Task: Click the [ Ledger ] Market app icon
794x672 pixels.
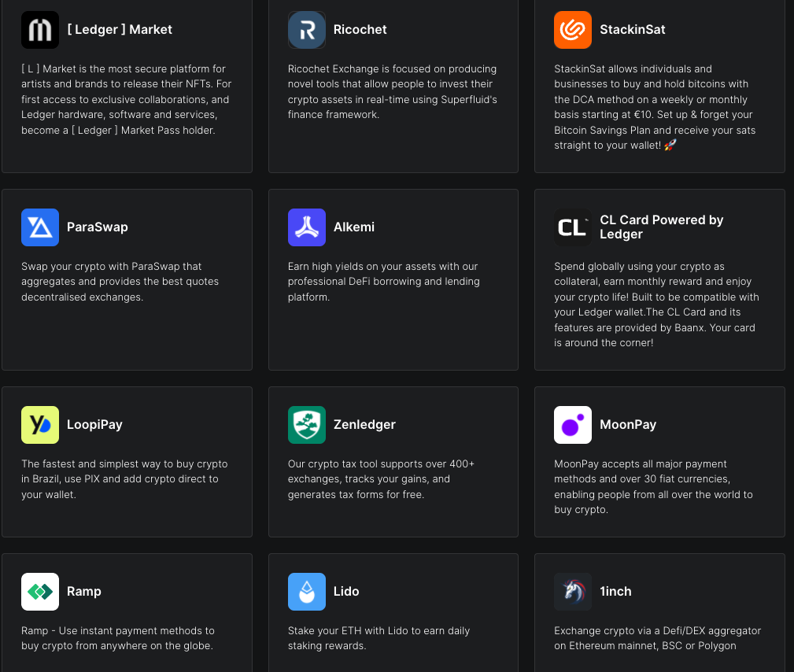Action: [x=40, y=30]
